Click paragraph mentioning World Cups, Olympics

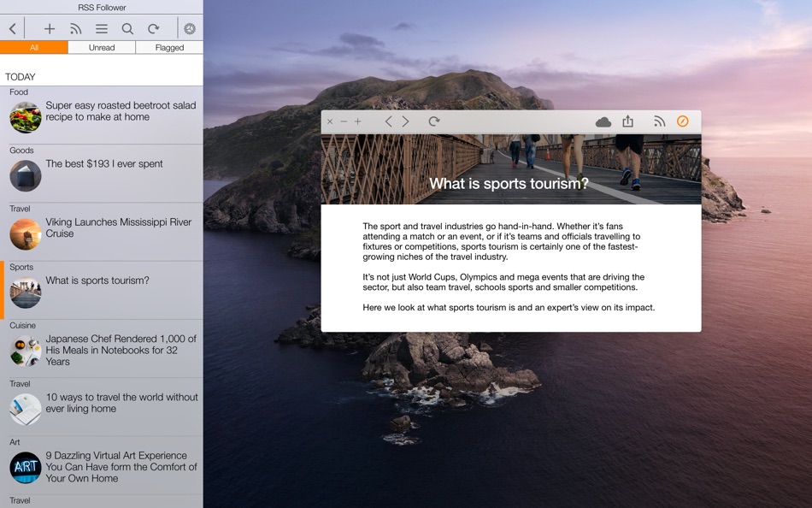pyautogui.click(x=503, y=282)
